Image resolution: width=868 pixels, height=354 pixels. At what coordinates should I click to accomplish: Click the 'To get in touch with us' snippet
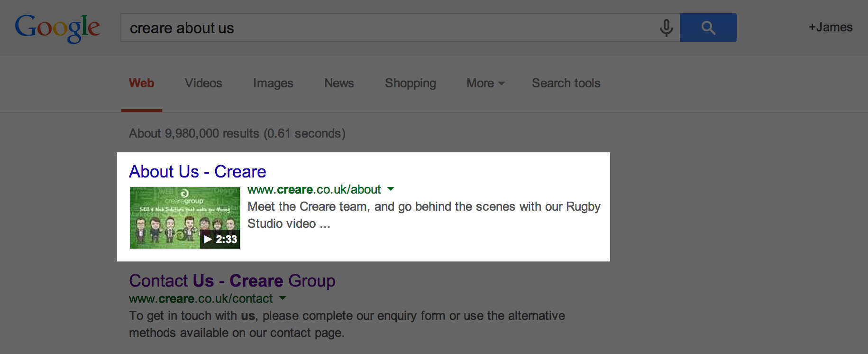(x=347, y=324)
